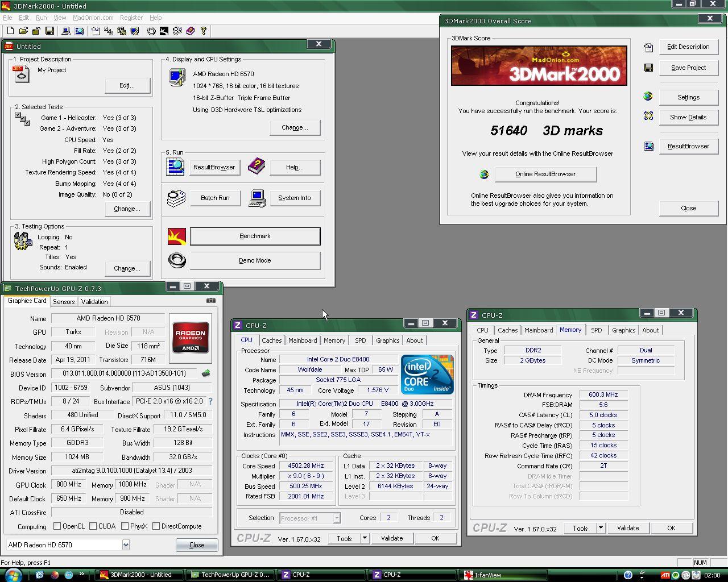Click the Show Details icon in score window

coord(648,116)
